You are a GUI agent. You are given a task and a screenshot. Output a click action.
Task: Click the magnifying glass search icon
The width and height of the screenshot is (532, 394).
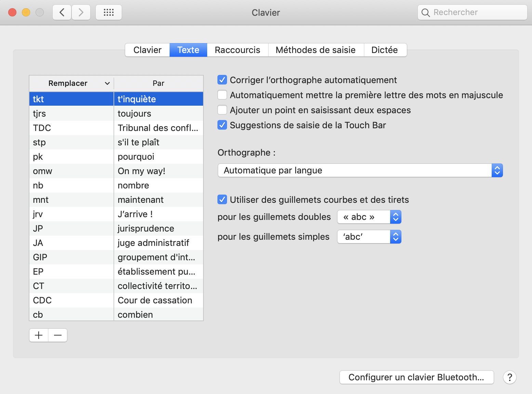tap(425, 13)
